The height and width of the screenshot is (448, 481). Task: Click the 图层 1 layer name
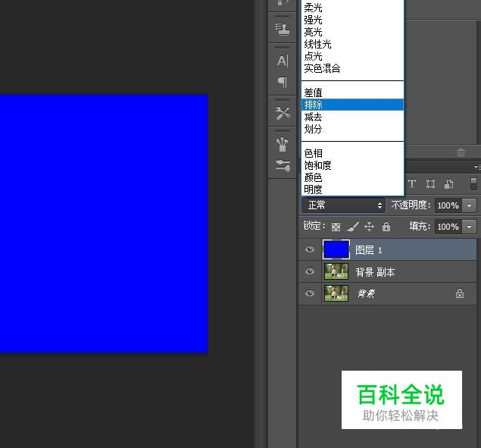tap(369, 250)
